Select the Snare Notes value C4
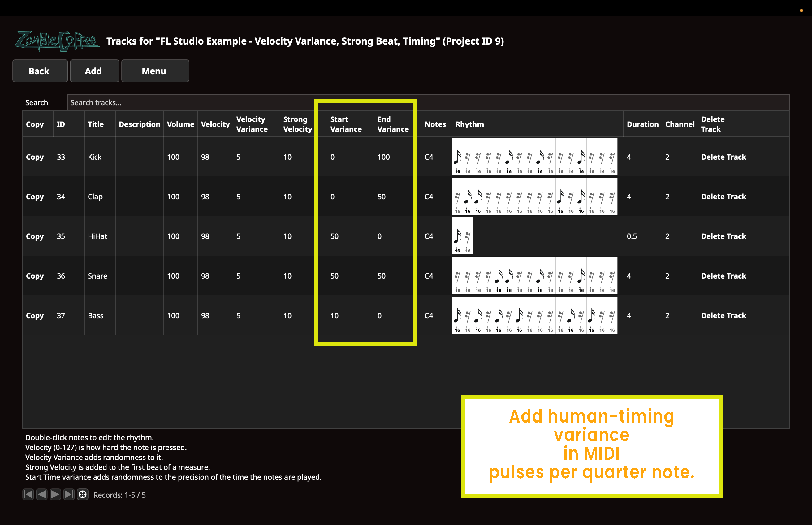The width and height of the screenshot is (812, 525). click(x=429, y=276)
